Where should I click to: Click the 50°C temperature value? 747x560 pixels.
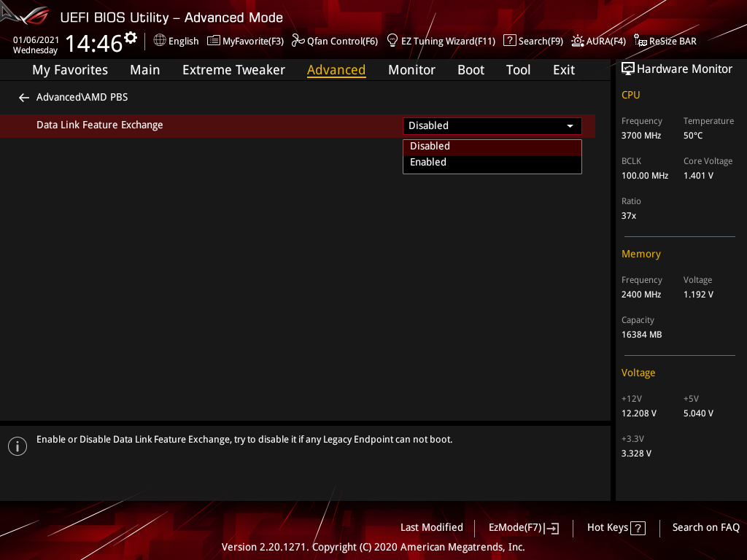[693, 136]
